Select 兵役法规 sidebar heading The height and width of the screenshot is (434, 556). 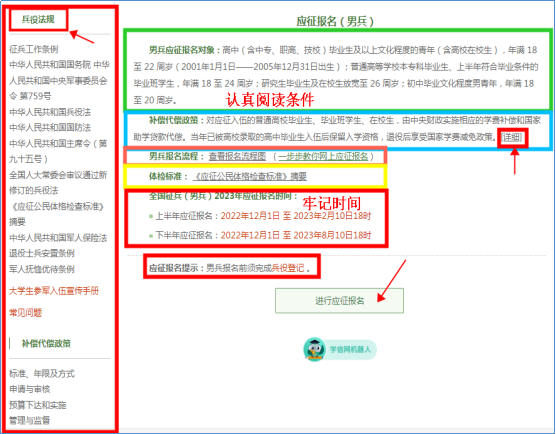pyautogui.click(x=38, y=20)
